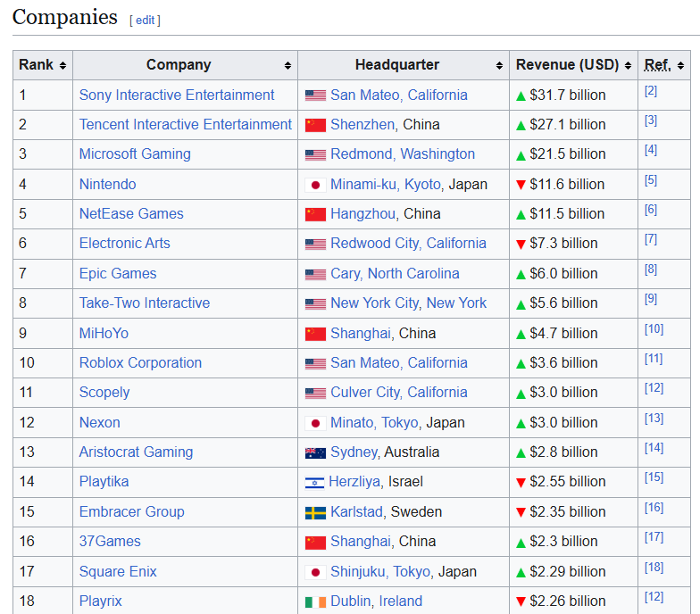This screenshot has width=700, height=614.
Task: Open reference [14] citation
Action: tap(654, 448)
